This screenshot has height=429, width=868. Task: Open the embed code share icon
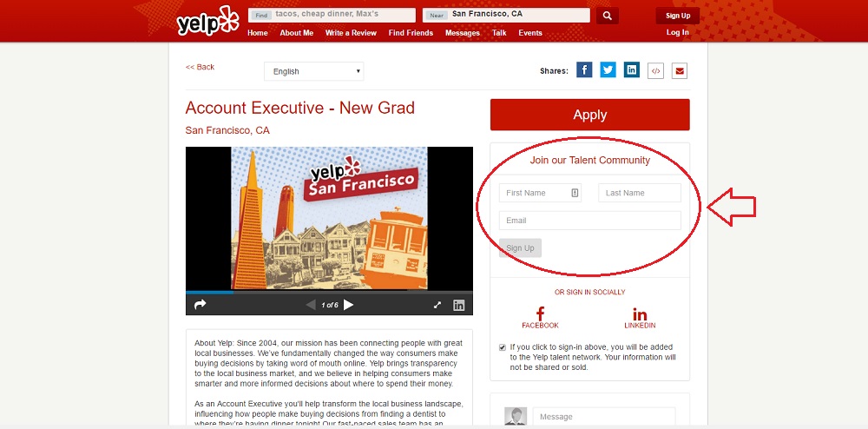pos(655,70)
